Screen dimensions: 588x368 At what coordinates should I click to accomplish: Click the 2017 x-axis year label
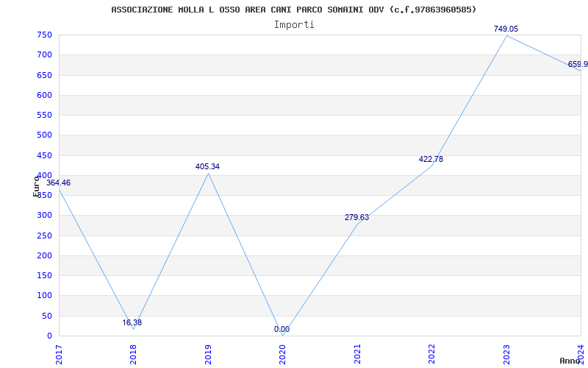[59, 354]
